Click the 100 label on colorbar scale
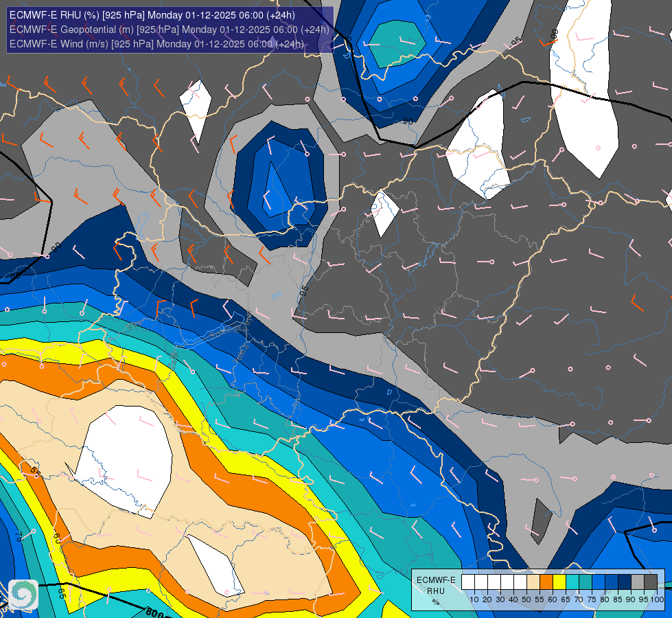This screenshot has height=618, width=672. coord(658,599)
